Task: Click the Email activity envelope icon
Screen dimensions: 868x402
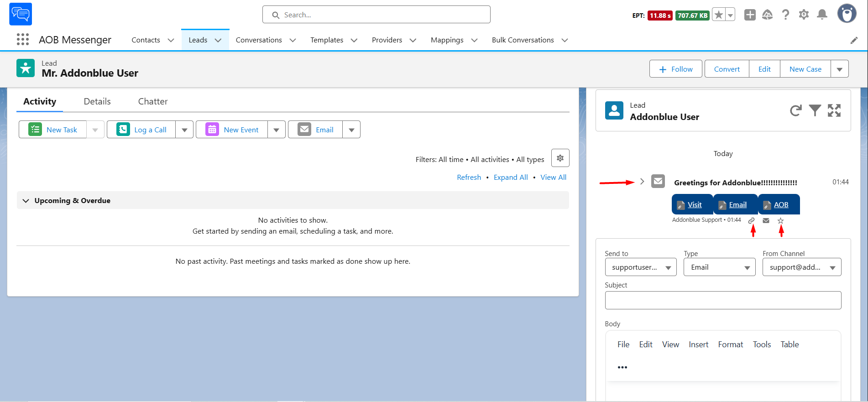Action: point(304,129)
